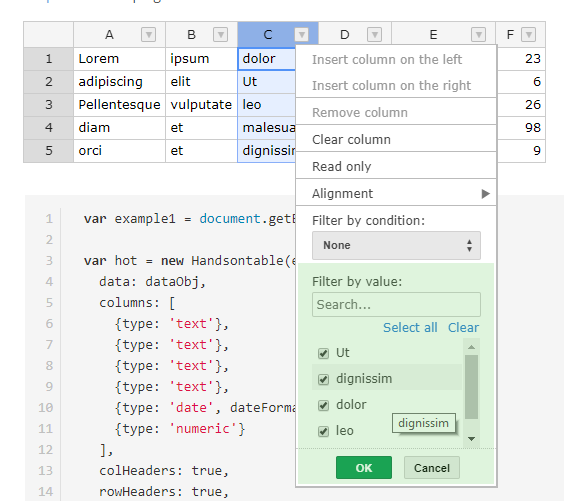The image size is (564, 501).
Task: Click code line 11 type numeric
Action: (x=180, y=428)
